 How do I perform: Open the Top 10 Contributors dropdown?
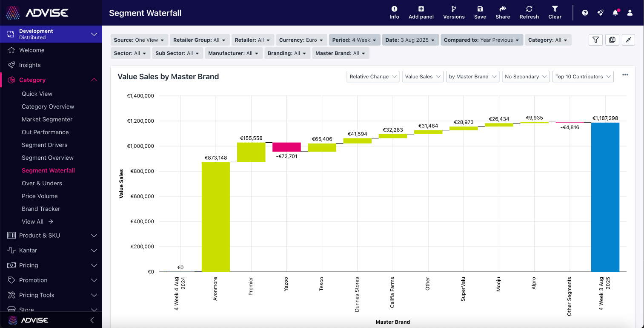[583, 77]
